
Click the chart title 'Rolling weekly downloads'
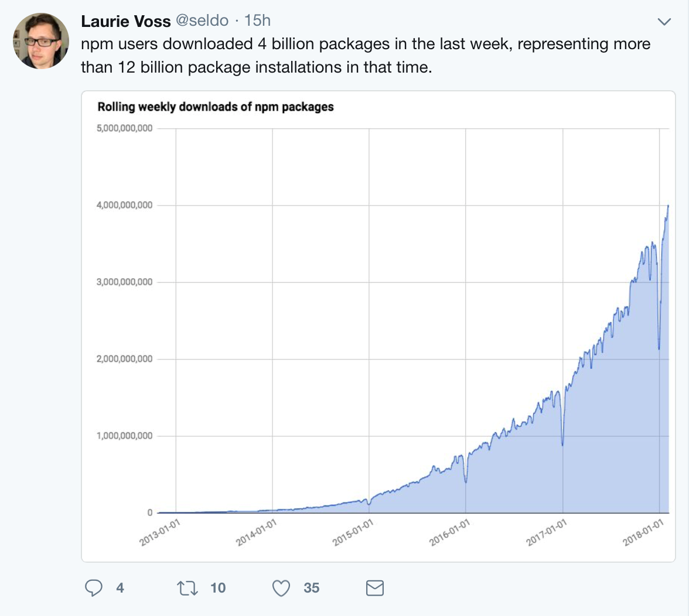tap(216, 107)
